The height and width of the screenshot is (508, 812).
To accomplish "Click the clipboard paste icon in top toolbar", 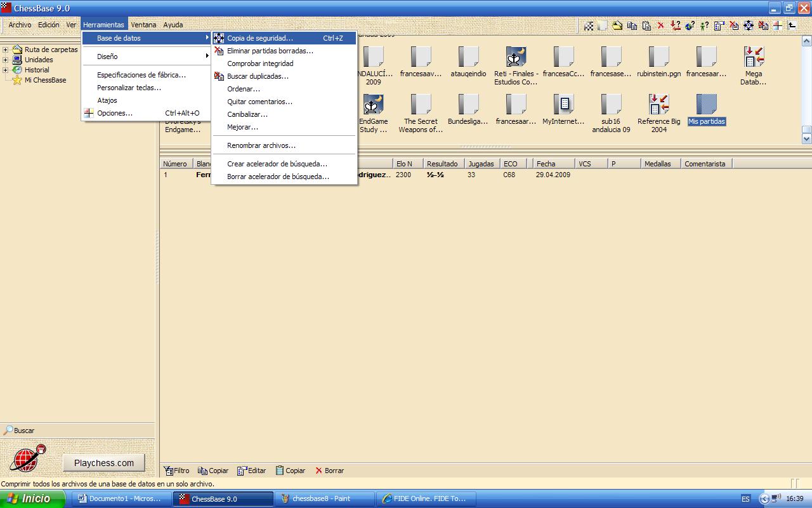I will [646, 25].
